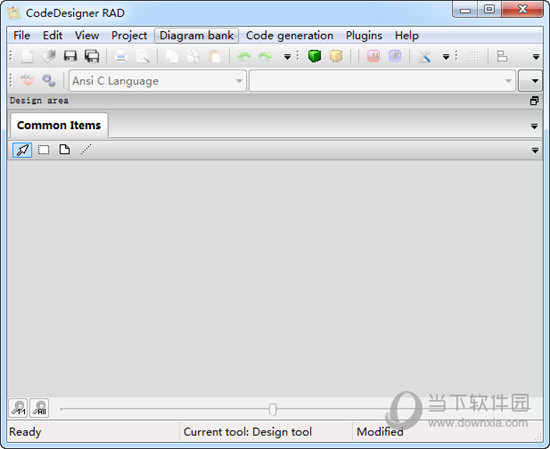
Task: Click the New file icon
Action: (x=27, y=56)
